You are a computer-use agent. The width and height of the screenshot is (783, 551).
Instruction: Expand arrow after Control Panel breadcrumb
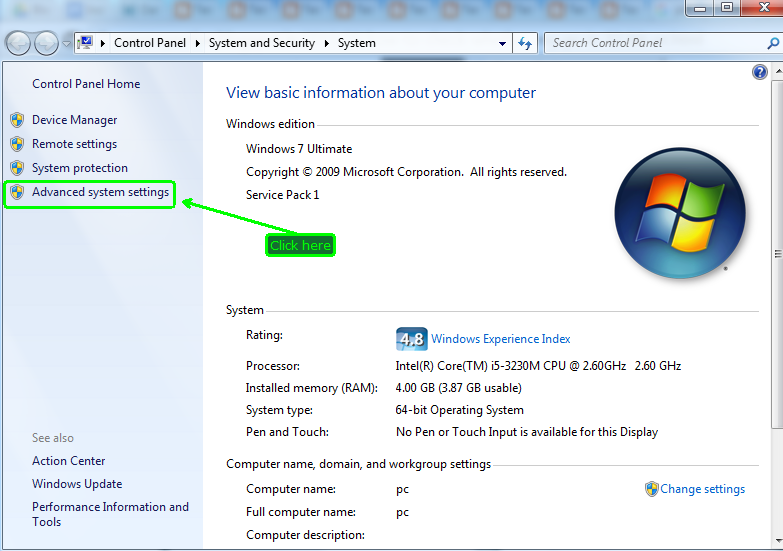coord(198,43)
